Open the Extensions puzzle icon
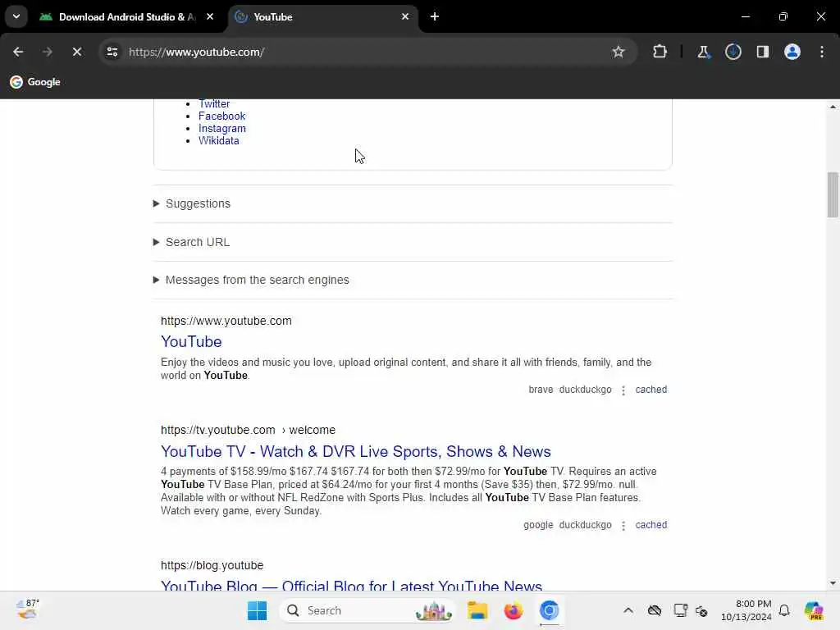Image resolution: width=840 pixels, height=630 pixels. click(660, 52)
